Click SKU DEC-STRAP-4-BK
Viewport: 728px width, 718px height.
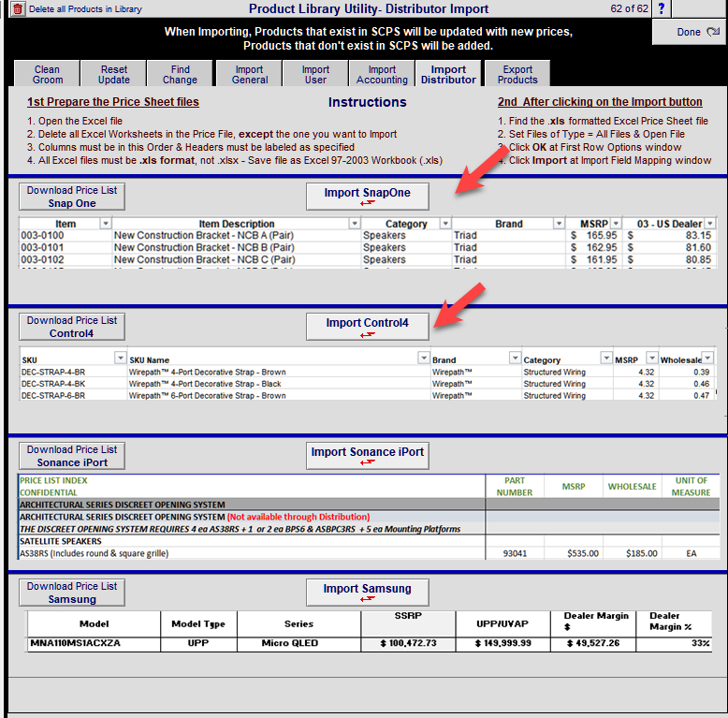tap(53, 384)
